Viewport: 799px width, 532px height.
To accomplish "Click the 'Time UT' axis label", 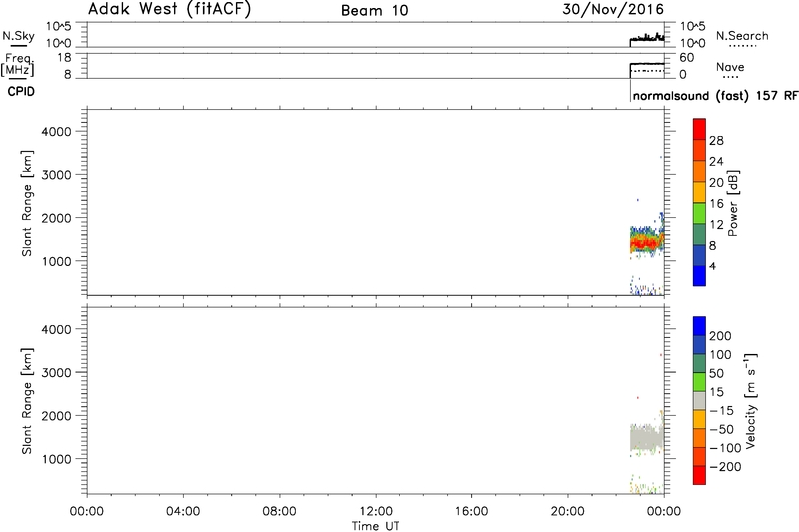I will [x=376, y=526].
